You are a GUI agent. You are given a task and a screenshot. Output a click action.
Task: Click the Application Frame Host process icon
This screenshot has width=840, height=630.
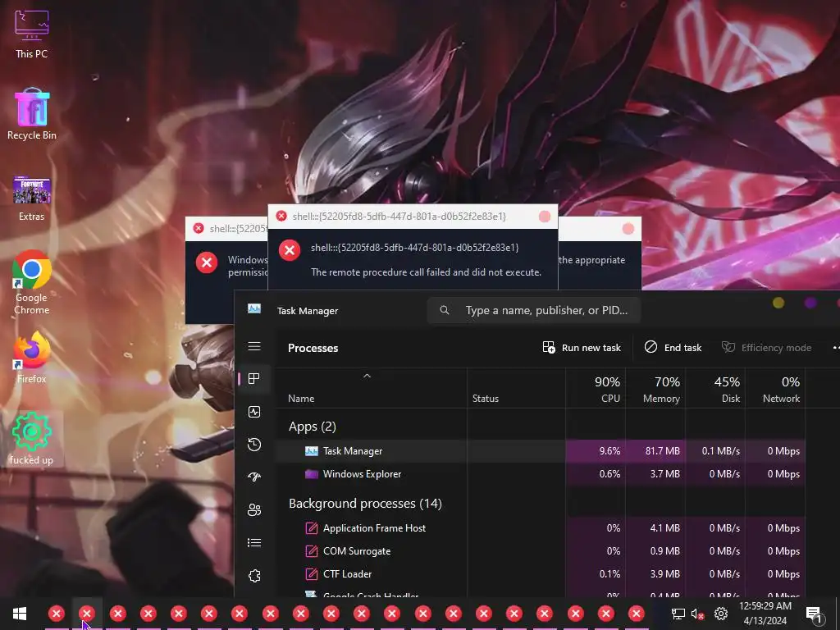311,528
